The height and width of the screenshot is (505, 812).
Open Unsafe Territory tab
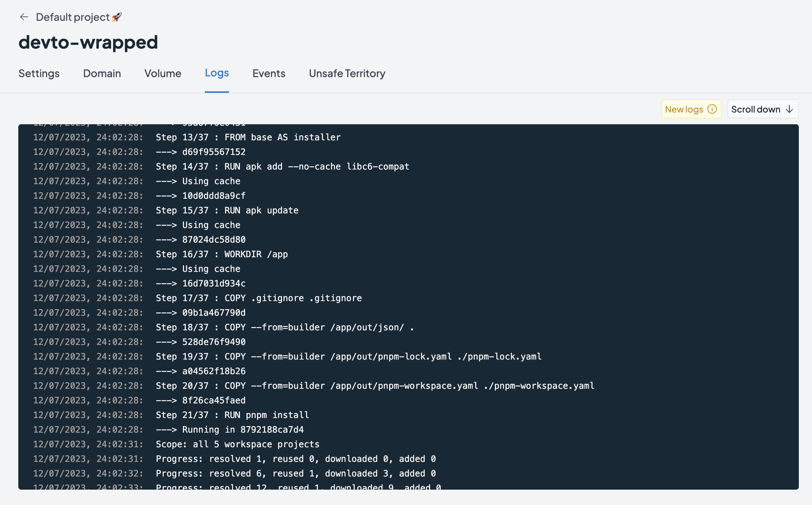(x=347, y=73)
